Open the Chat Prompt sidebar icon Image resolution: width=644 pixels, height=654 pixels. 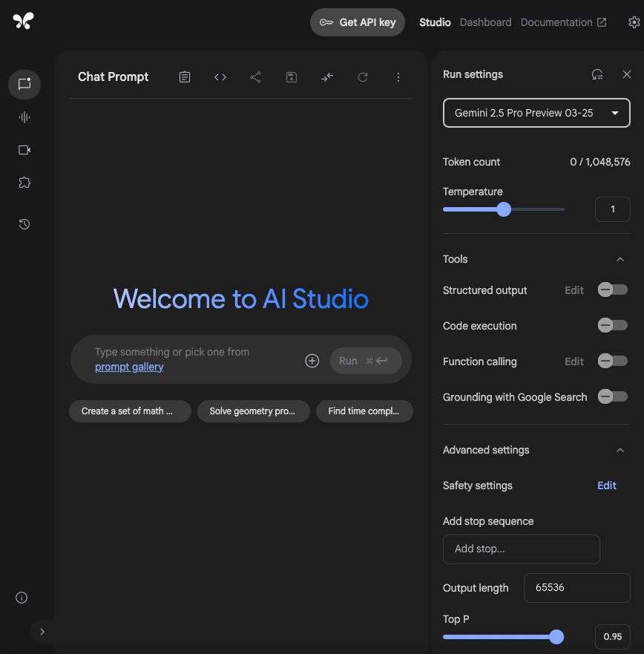pos(24,84)
